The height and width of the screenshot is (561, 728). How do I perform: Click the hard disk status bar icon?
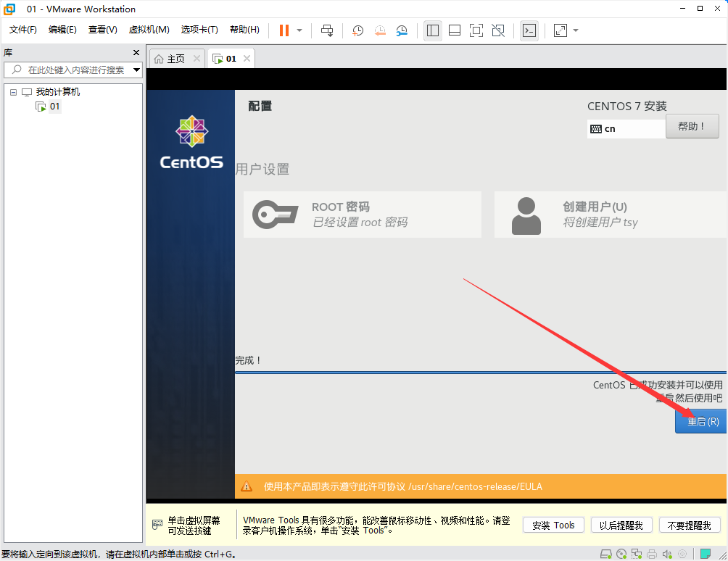point(606,554)
